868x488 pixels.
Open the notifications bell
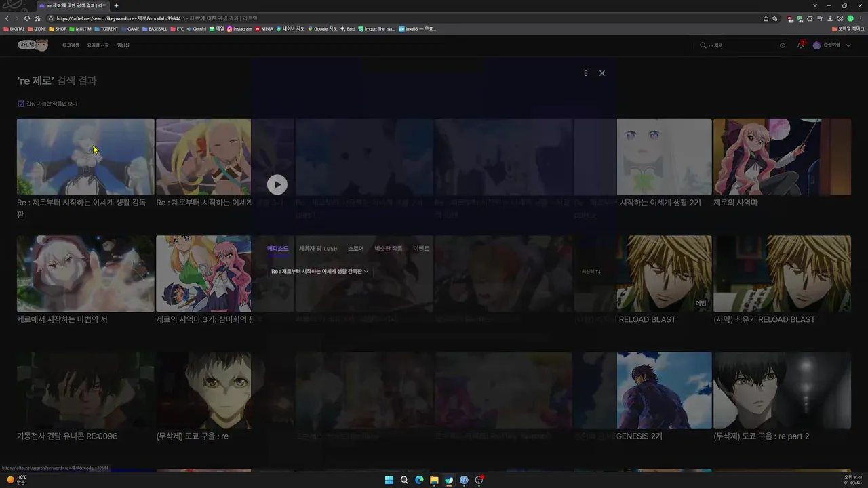[x=801, y=45]
